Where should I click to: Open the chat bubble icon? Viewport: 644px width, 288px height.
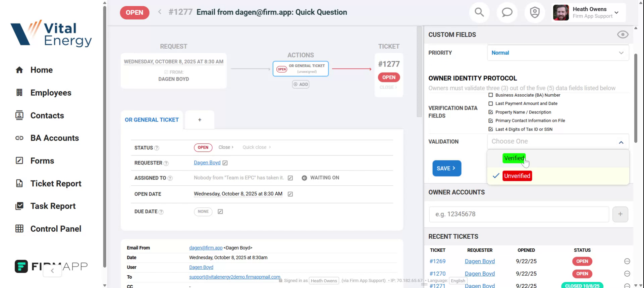507,12
